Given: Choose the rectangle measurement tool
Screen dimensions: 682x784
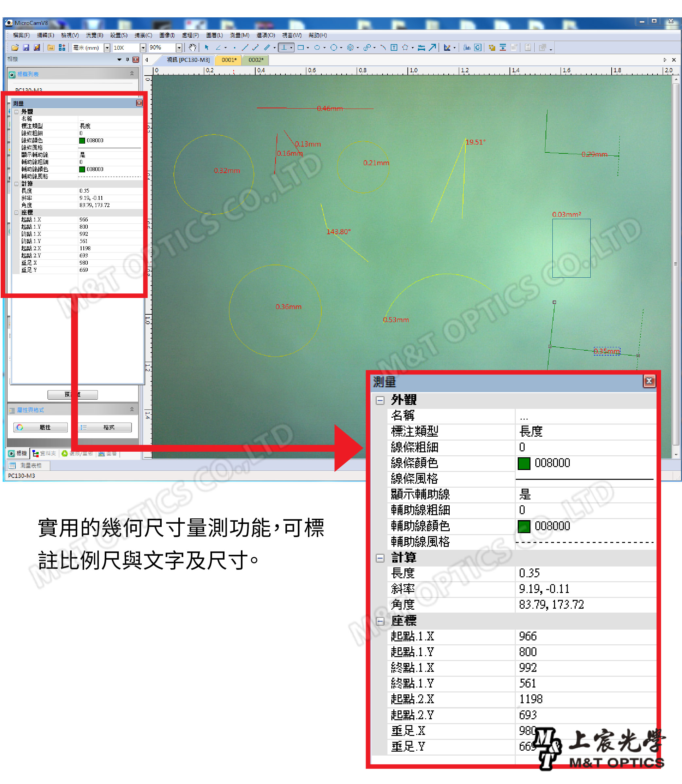Looking at the screenshot, I should pos(301,47).
